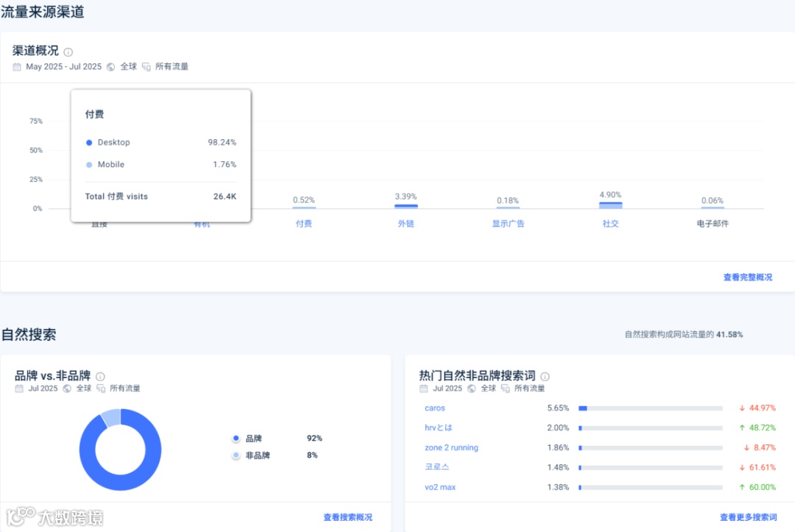Click globe icon in 渠道概况 header
This screenshot has height=532, width=795.
point(110,67)
